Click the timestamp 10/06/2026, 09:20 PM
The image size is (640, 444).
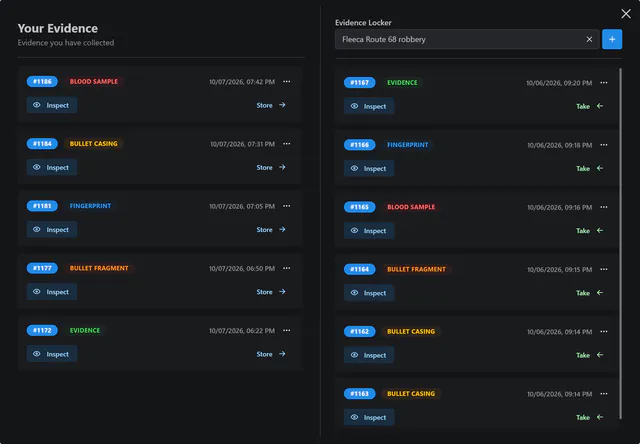pyautogui.click(x=559, y=83)
